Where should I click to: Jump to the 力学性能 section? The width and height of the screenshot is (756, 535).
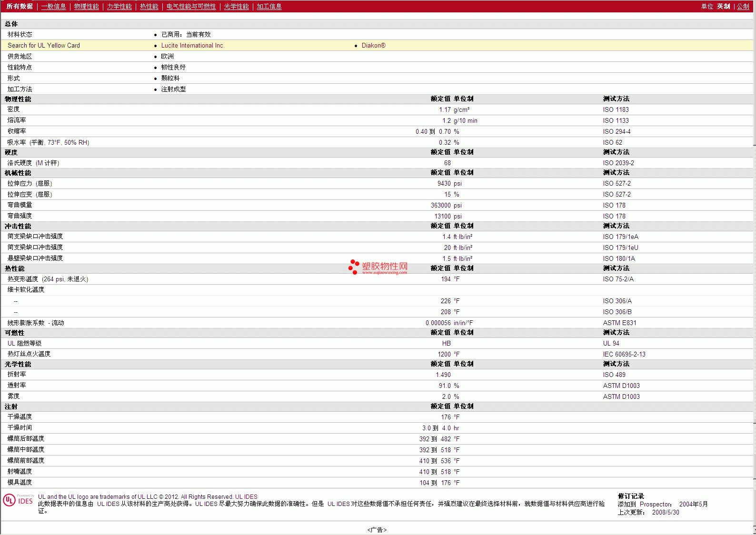119,6
